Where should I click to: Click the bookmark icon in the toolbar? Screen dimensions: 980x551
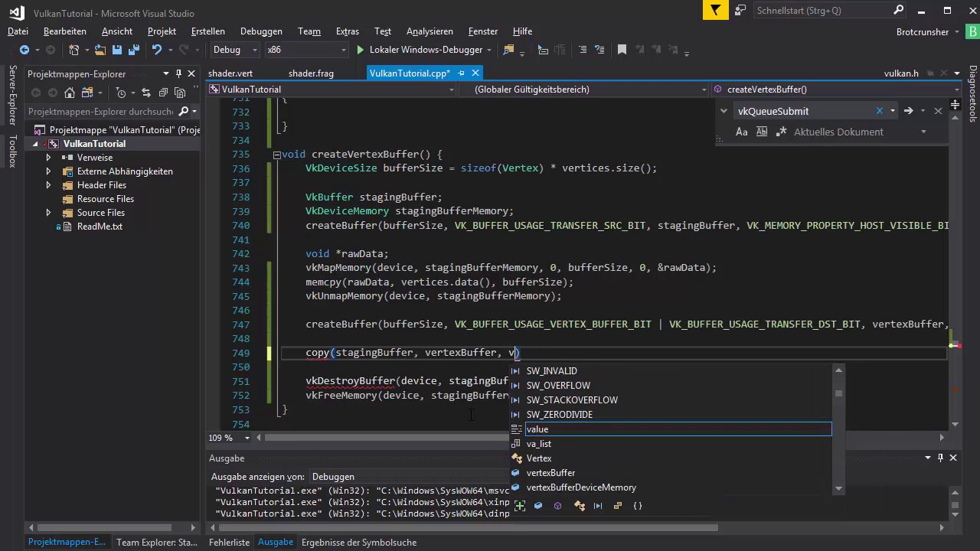point(622,50)
